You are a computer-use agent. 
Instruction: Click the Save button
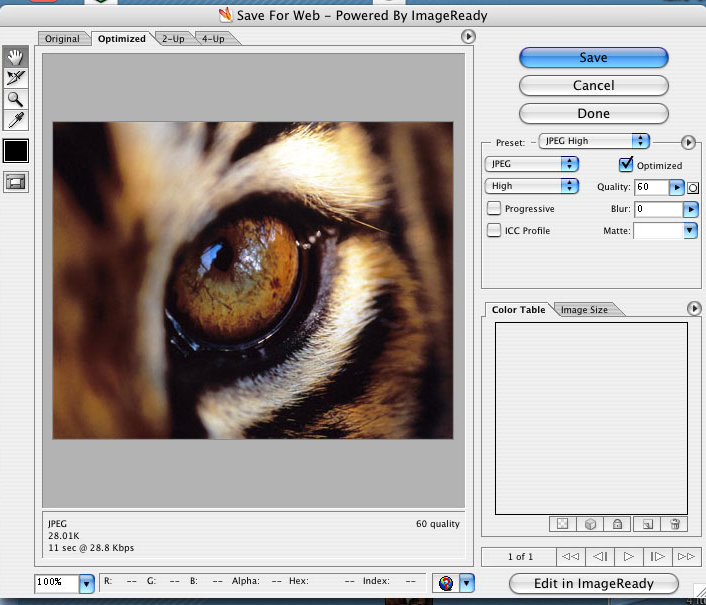[593, 58]
